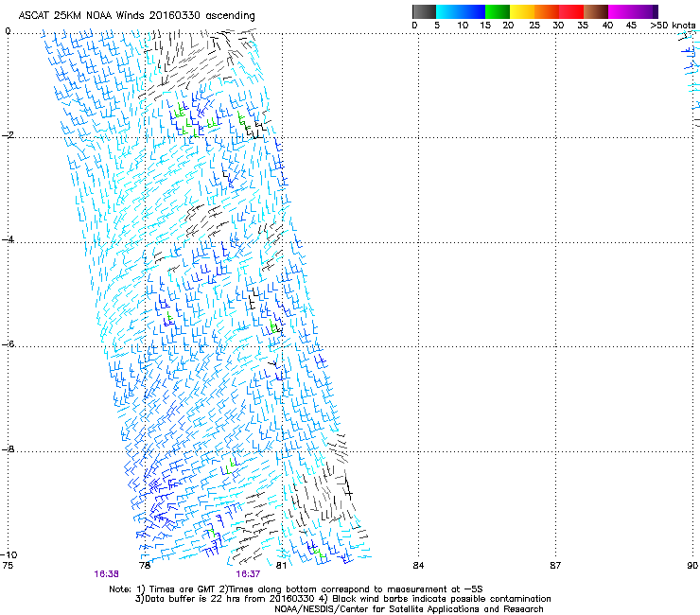Click the red 30-35 knots legend segment

[571, 11]
